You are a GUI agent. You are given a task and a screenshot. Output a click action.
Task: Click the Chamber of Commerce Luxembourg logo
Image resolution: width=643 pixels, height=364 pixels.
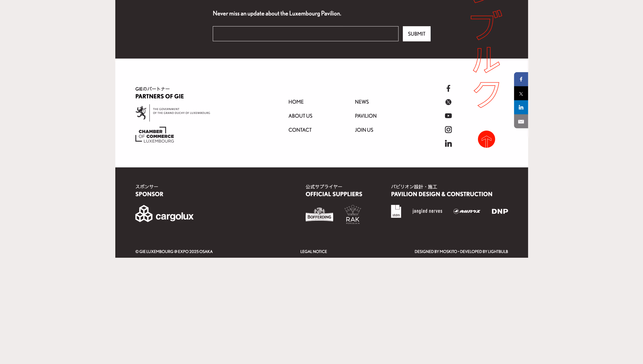(155, 135)
